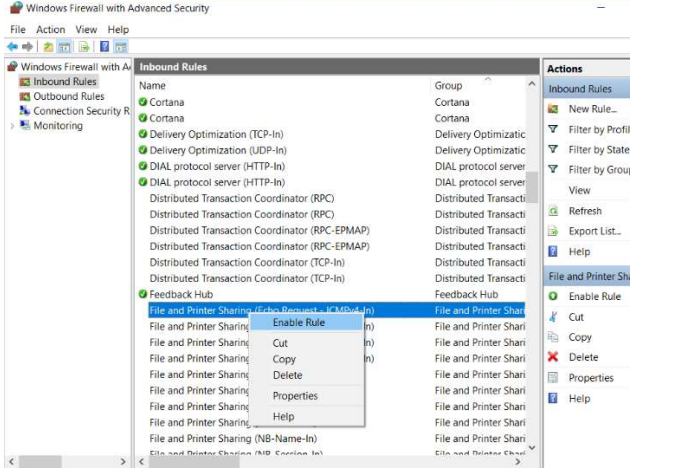Sort rules by the Name column header
This screenshot has width=687, height=474.
pyautogui.click(x=152, y=85)
